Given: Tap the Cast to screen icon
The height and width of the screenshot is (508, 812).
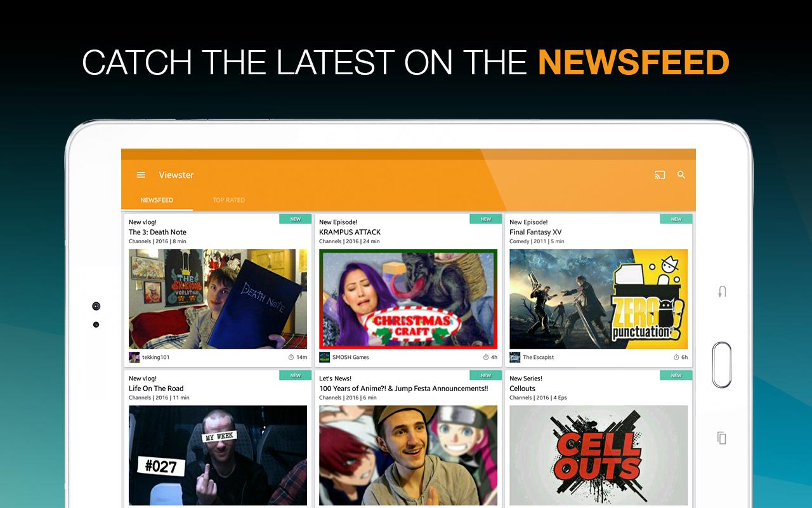Looking at the screenshot, I should click(660, 175).
